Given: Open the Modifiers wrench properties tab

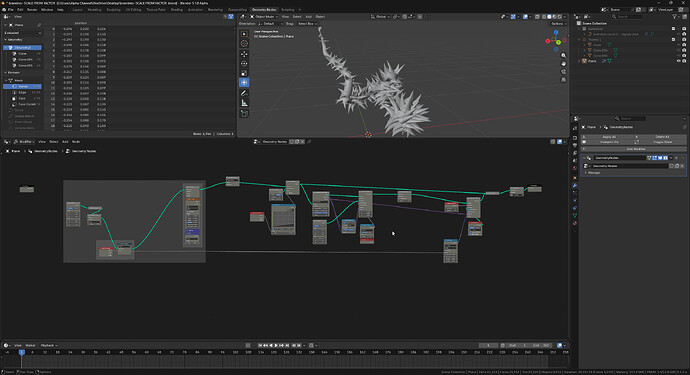Looking at the screenshot, I should pos(575,186).
